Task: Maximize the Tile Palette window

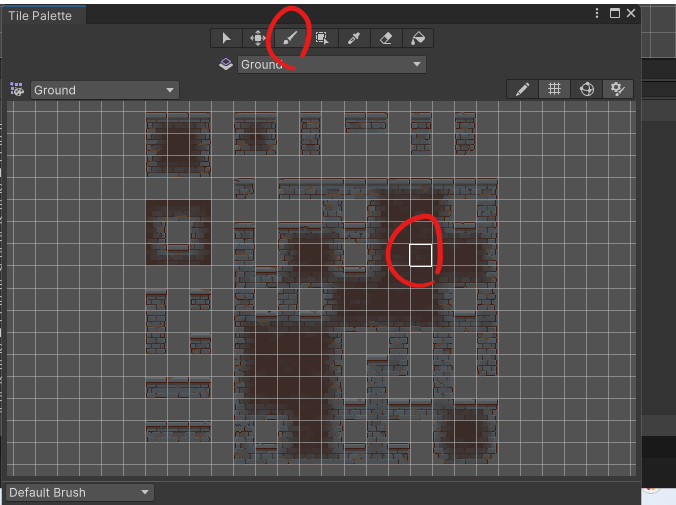Action: [x=615, y=13]
